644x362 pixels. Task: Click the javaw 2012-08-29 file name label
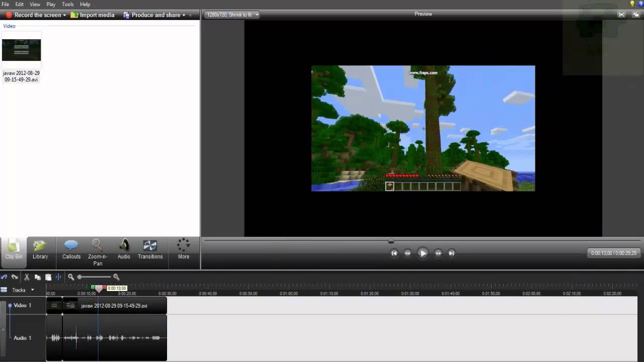pyautogui.click(x=21, y=76)
